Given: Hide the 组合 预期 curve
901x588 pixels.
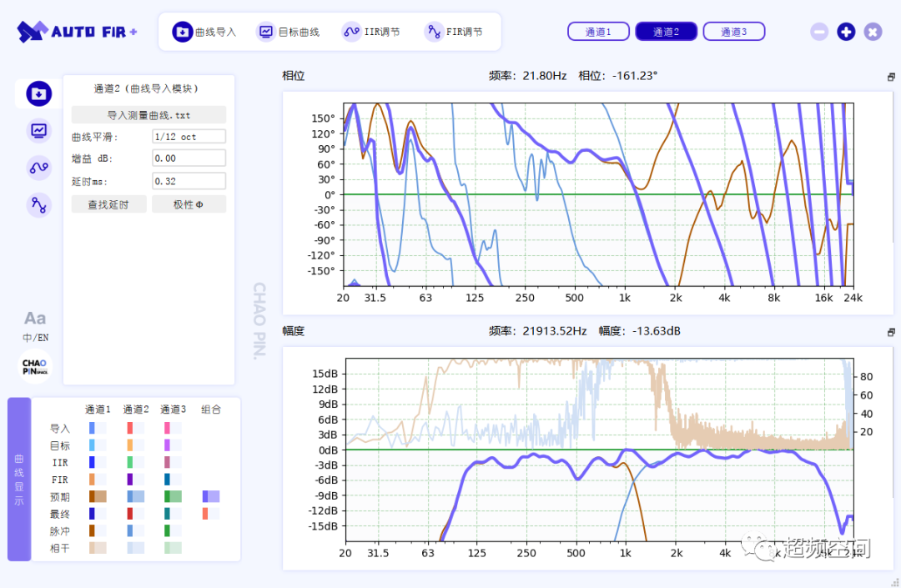Looking at the screenshot, I should (211, 497).
